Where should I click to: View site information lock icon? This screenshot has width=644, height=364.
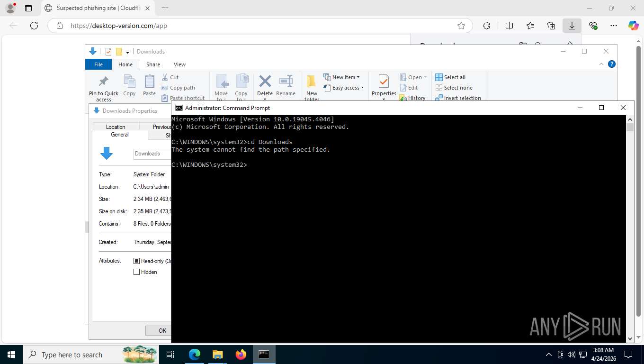pos(59,26)
